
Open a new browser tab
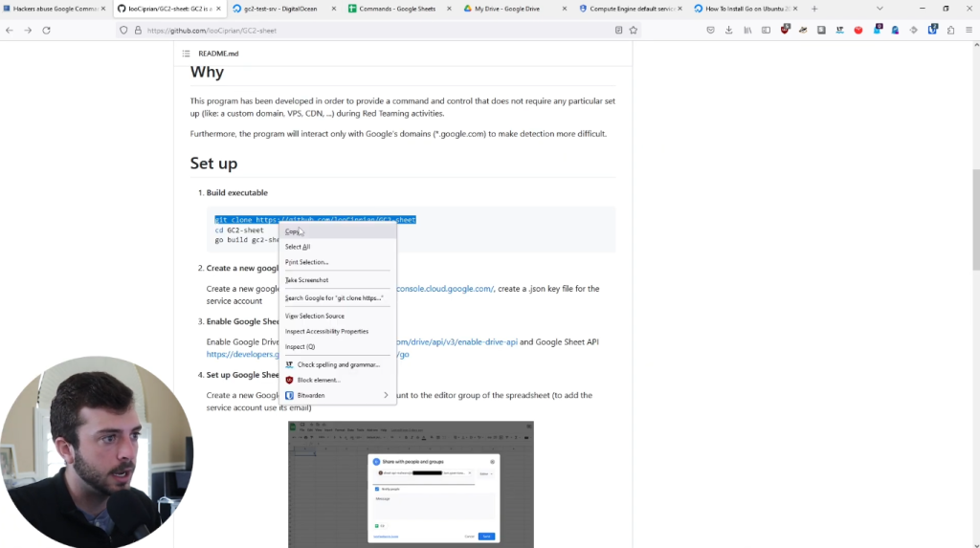(813, 9)
